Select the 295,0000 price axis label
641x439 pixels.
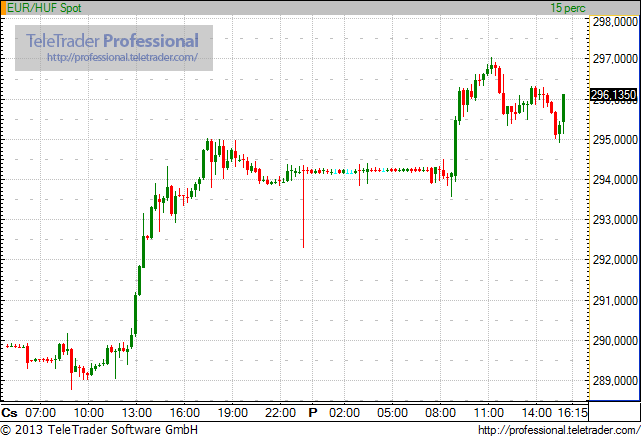pos(615,139)
